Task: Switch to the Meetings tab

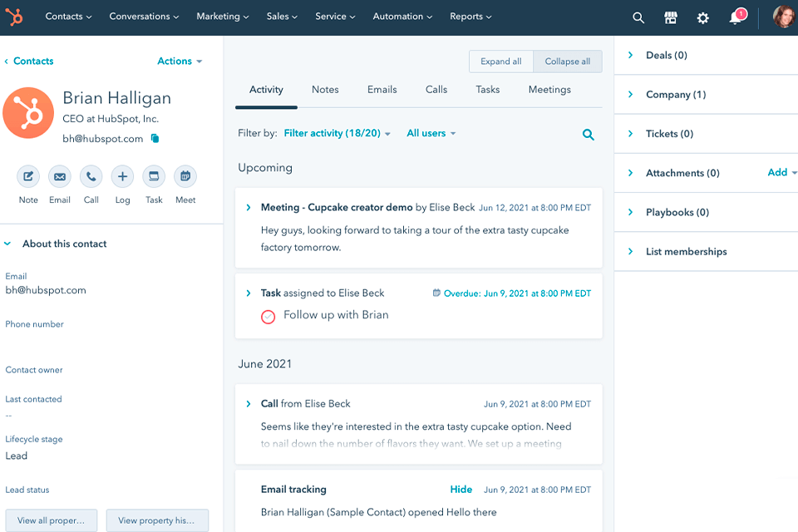Action: tap(549, 90)
